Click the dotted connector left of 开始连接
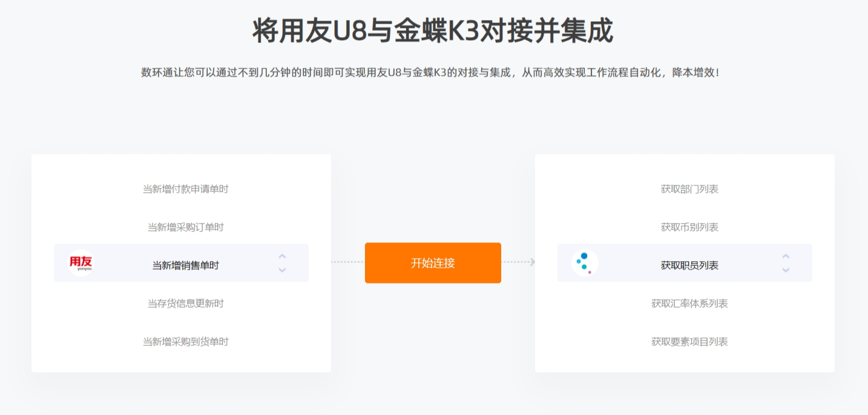 pyautogui.click(x=347, y=262)
